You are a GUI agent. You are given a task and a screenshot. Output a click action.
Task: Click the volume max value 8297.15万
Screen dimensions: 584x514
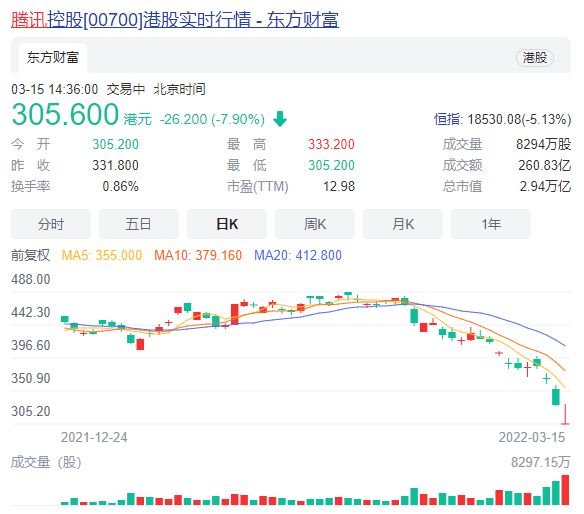coord(540,462)
